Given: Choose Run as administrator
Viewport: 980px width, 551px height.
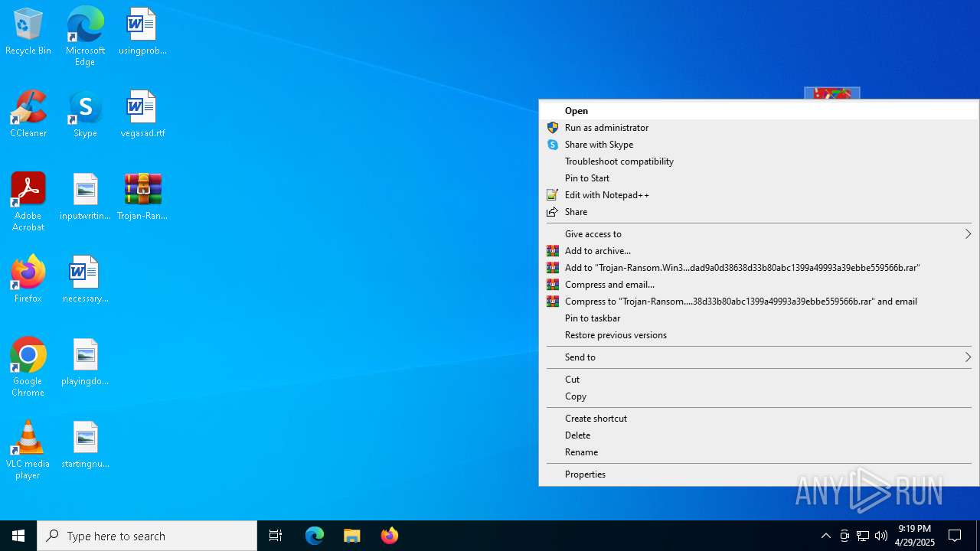Looking at the screenshot, I should click(x=759, y=128).
